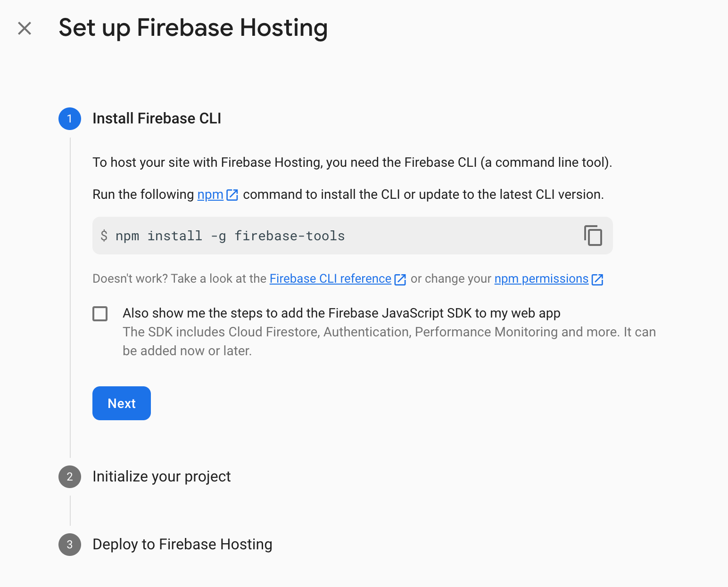Click the 'Set up Firebase Hosting' title
728x587 pixels.
pos(193,28)
